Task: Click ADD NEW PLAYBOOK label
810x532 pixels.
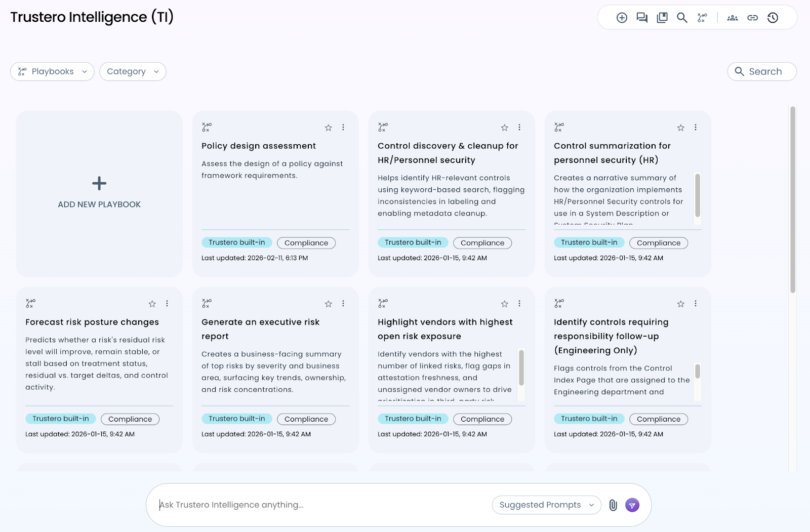Action: click(x=99, y=204)
